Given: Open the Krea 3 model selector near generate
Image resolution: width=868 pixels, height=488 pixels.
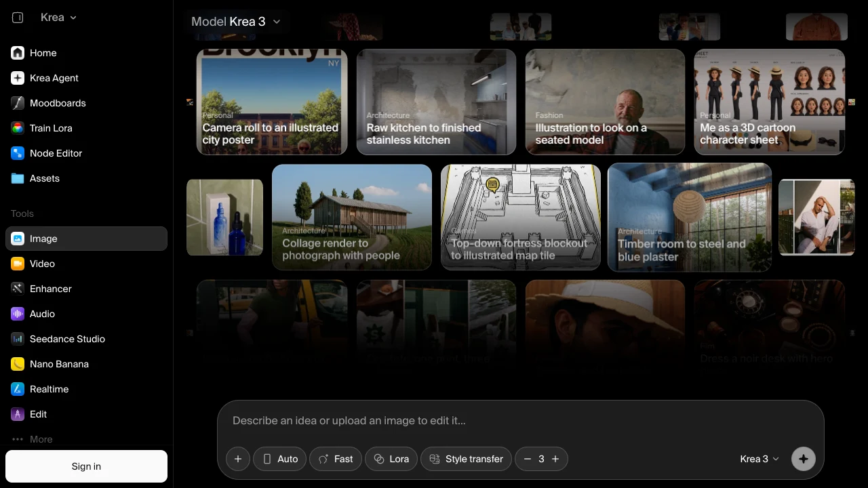Looking at the screenshot, I should [x=759, y=459].
